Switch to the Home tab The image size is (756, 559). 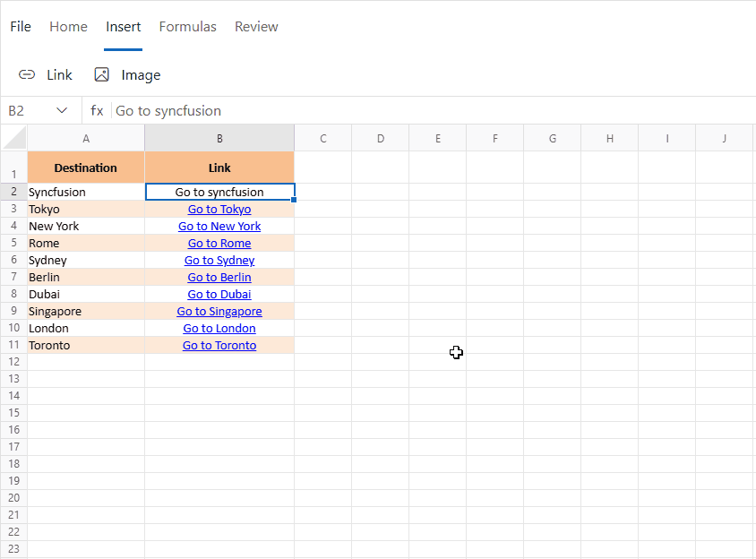coord(68,27)
